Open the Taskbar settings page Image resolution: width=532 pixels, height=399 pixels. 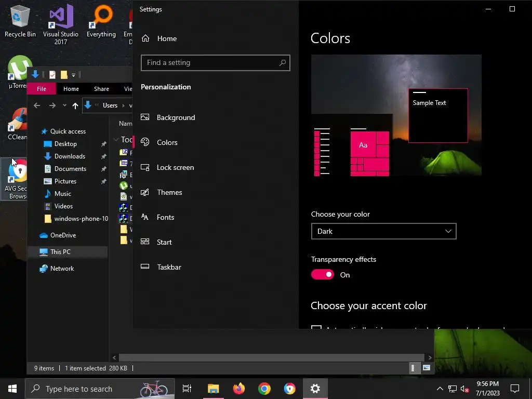click(161, 267)
